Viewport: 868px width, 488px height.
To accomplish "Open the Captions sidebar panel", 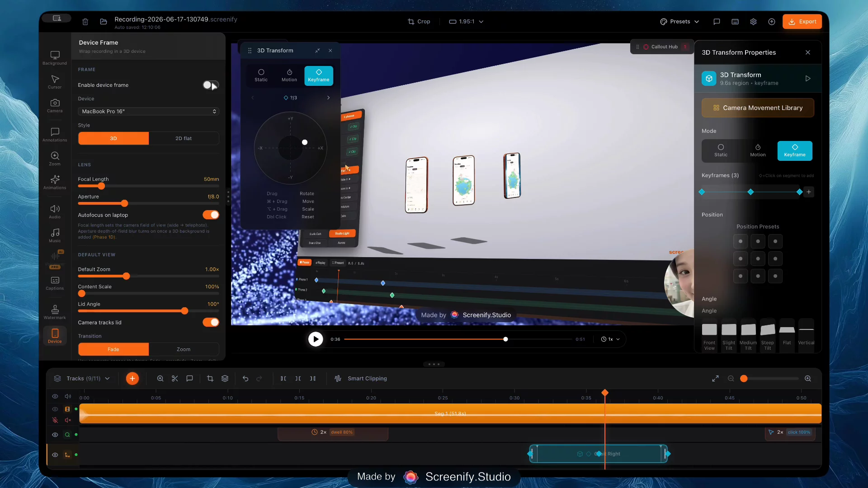I will click(x=55, y=283).
